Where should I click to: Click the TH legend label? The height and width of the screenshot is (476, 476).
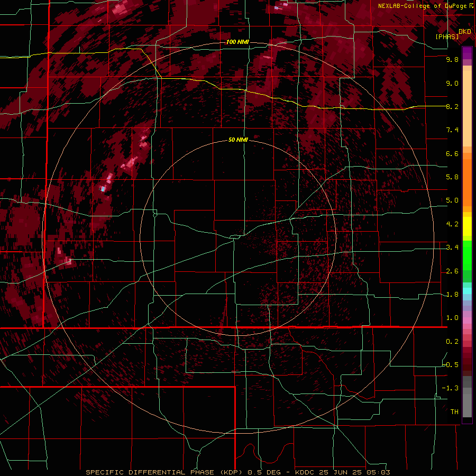click(454, 412)
